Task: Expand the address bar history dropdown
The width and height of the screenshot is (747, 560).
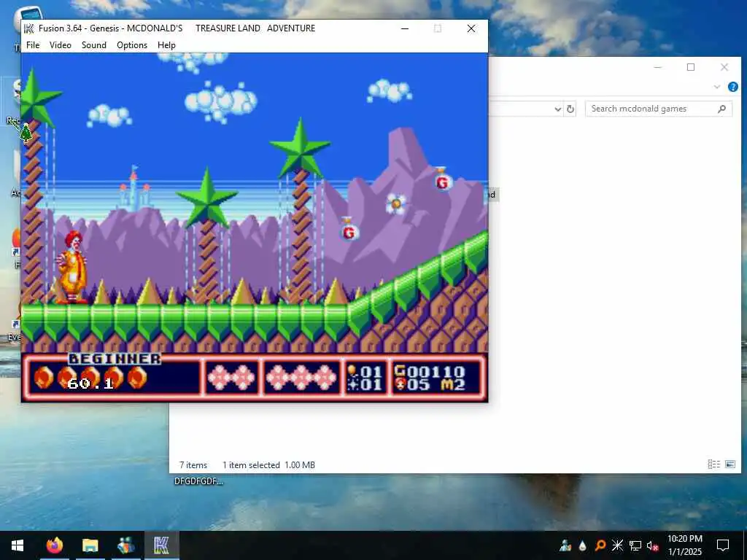Action: pos(558,109)
